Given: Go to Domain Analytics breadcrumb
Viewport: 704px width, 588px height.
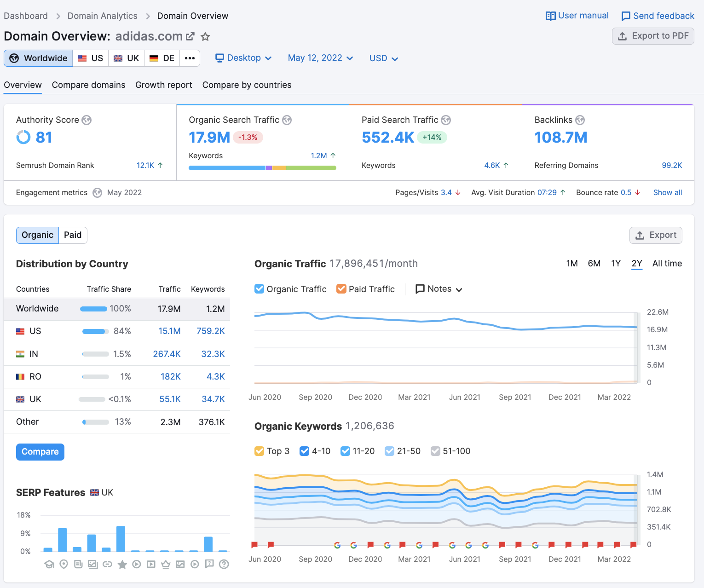Looking at the screenshot, I should [x=103, y=16].
